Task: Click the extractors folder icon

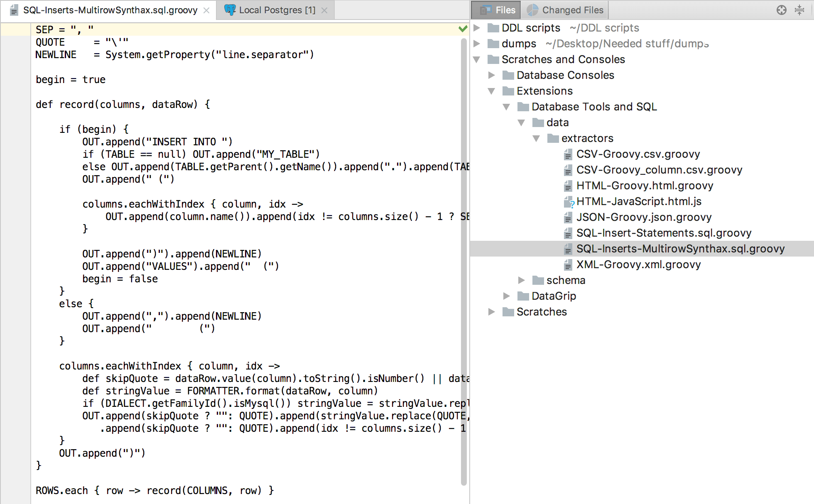Action: (553, 138)
